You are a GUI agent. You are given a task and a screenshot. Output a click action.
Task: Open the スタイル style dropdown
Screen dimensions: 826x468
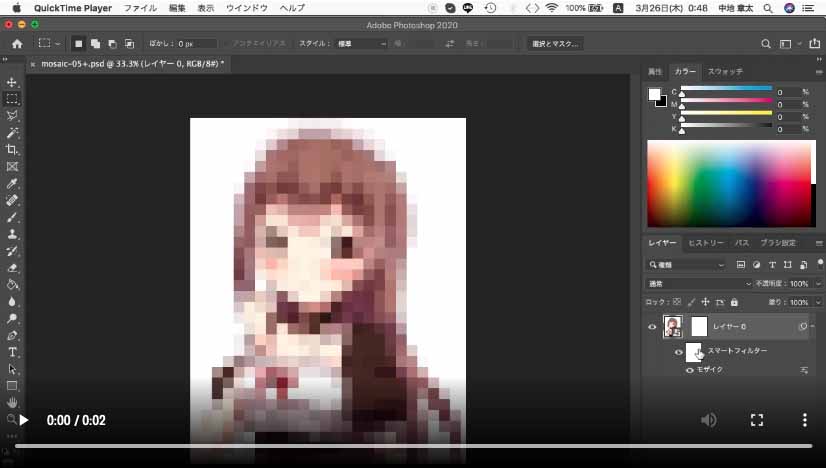coord(361,44)
